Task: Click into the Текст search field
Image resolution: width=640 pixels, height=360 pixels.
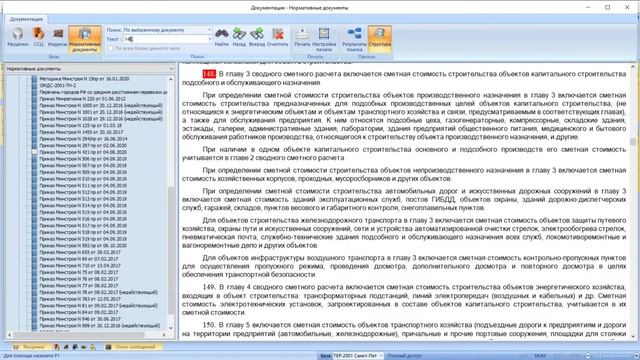Action: 165,39
